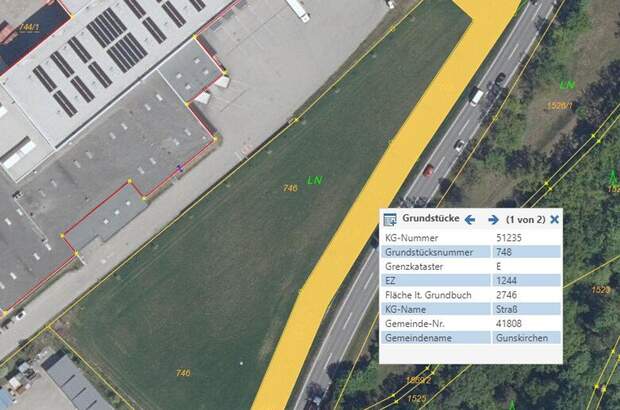Click parcel label 1869/2 near bottom
The width and height of the screenshot is (620, 410).
[418, 380]
